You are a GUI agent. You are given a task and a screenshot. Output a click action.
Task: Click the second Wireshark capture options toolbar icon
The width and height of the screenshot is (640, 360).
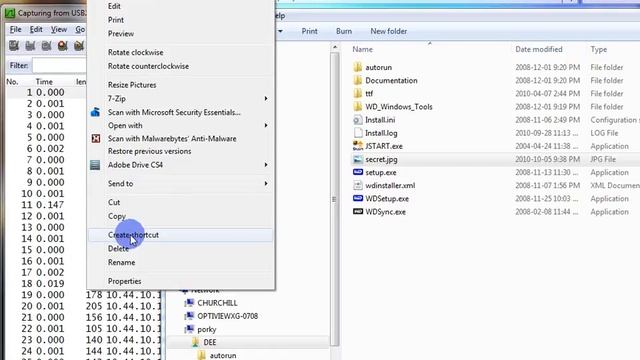pos(30,46)
